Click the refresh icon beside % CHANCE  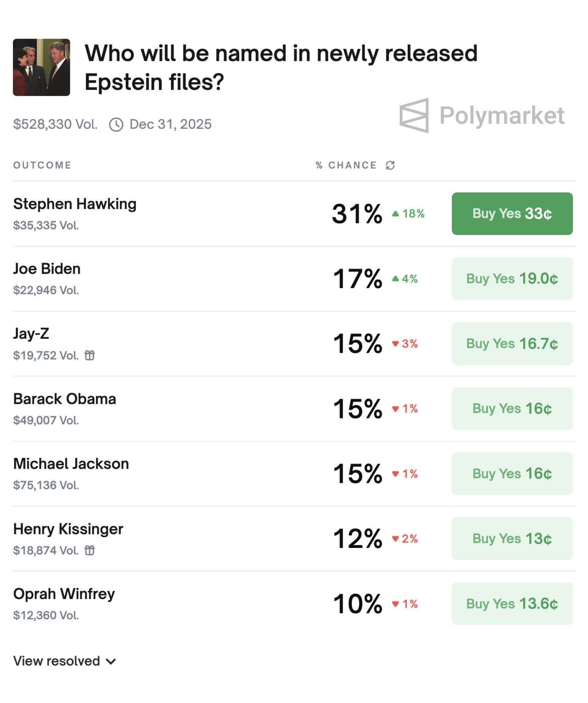click(x=390, y=165)
